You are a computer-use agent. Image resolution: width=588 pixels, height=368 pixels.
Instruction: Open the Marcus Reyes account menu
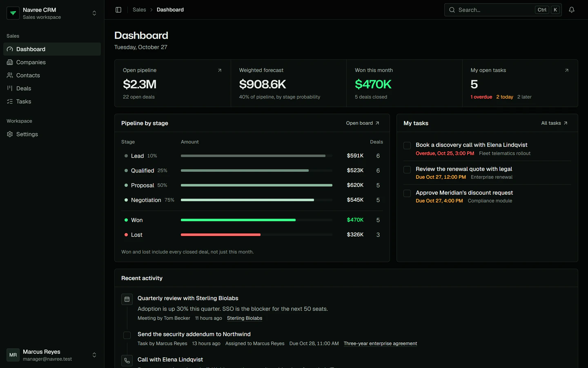pyautogui.click(x=52, y=355)
